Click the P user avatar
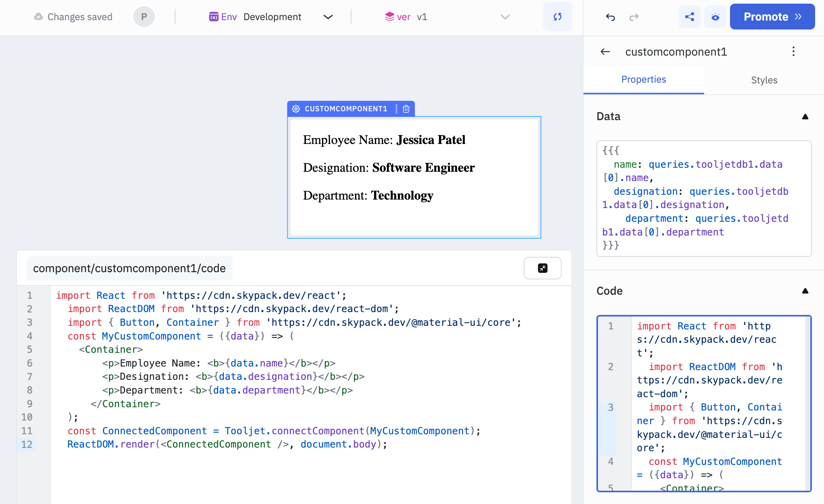 pos(144,17)
